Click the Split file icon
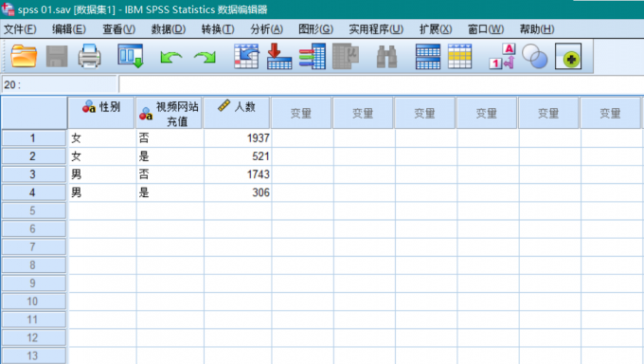 [427, 57]
